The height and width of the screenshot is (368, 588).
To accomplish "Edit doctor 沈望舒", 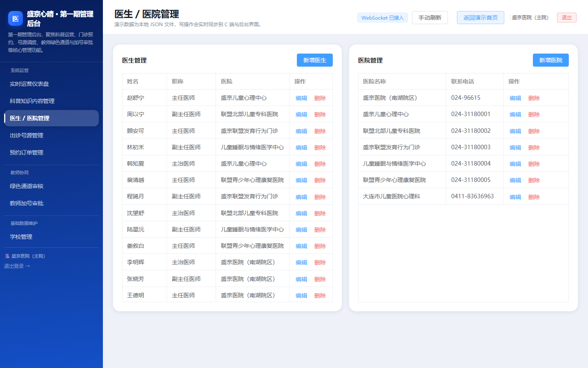I will (x=301, y=213).
